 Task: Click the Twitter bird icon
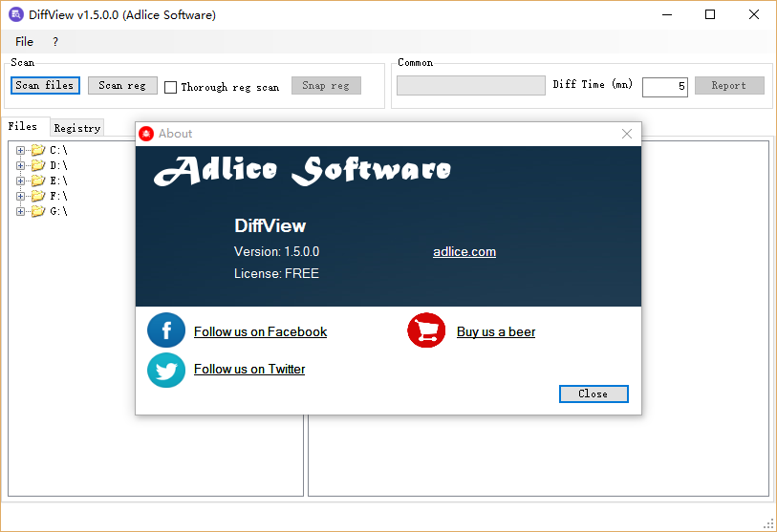point(166,370)
